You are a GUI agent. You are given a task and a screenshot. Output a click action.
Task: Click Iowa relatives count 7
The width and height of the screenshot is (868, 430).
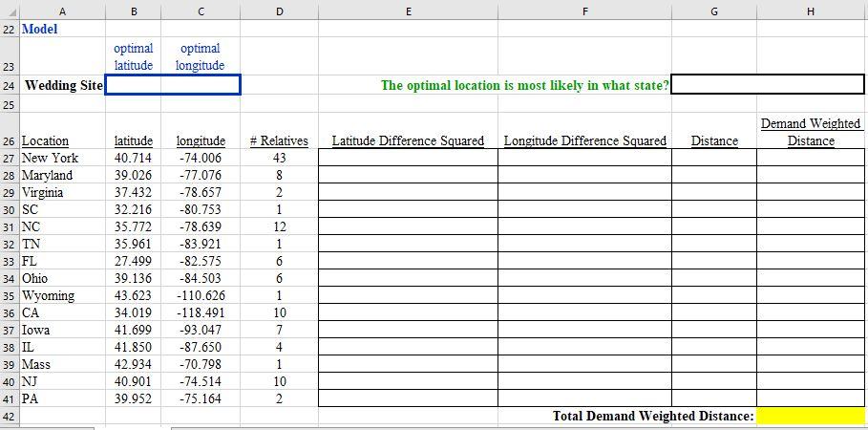click(x=279, y=330)
